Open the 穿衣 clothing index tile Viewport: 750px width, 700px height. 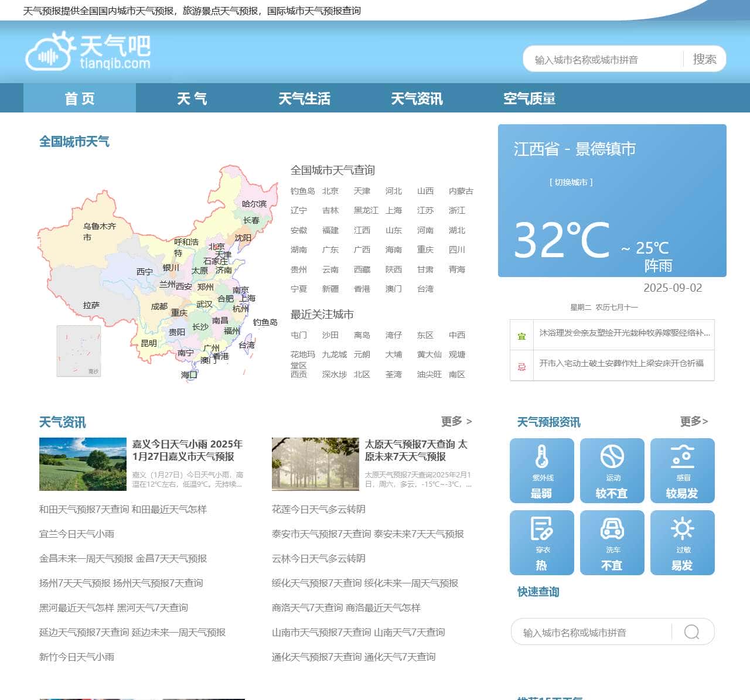coord(542,542)
